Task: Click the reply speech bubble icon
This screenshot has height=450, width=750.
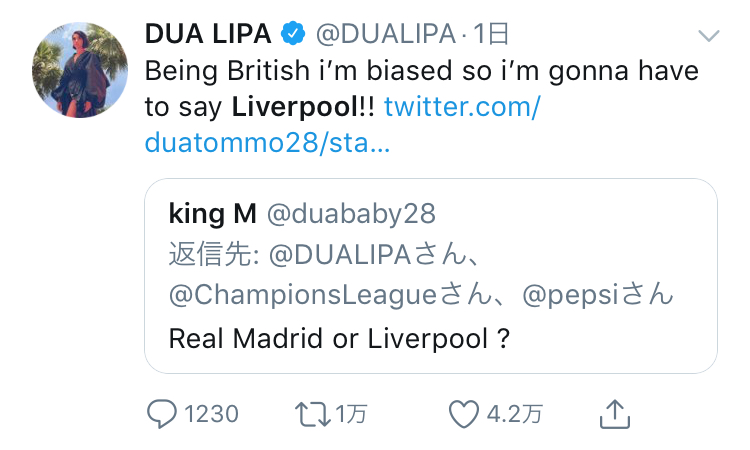Action: (161, 413)
